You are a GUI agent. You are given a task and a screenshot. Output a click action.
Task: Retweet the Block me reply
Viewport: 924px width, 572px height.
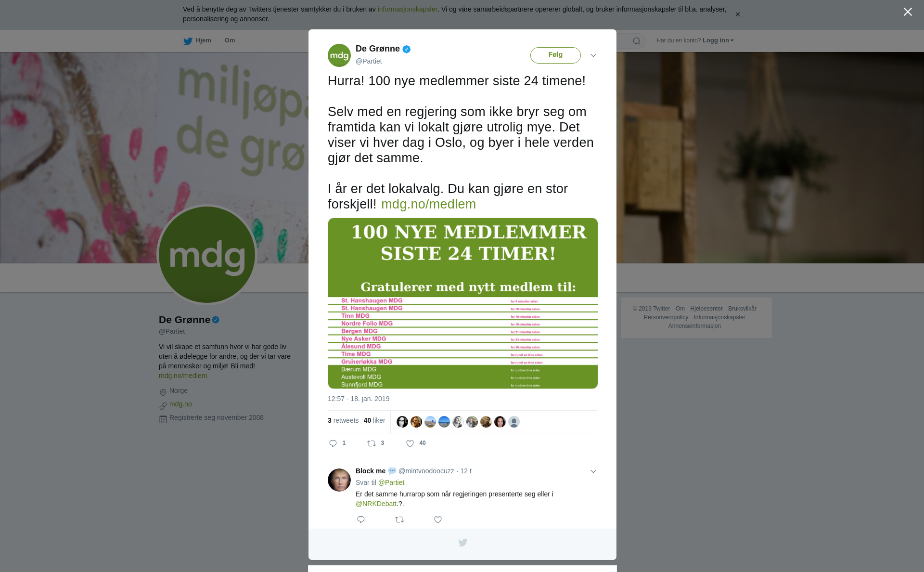(x=399, y=520)
